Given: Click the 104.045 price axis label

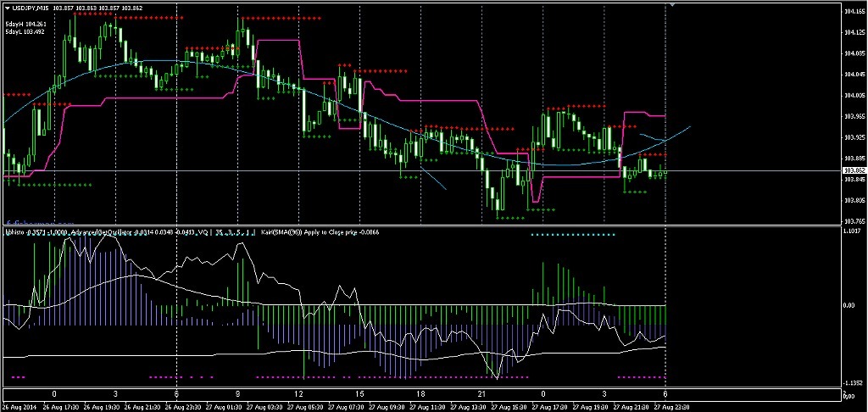Looking at the screenshot, I should tap(855, 75).
